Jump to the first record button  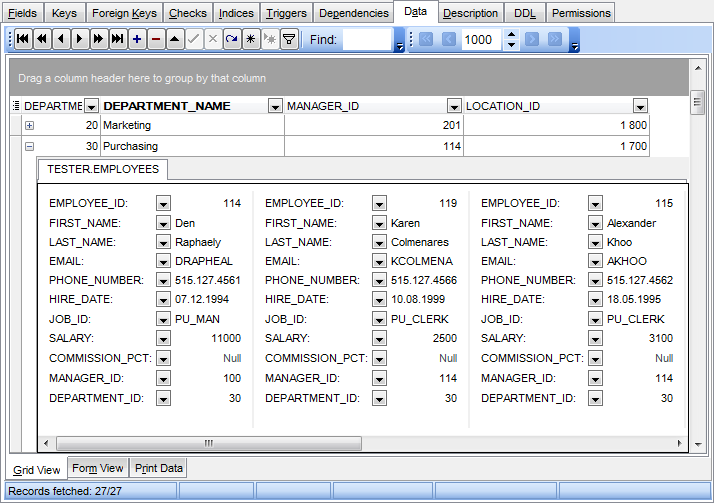pos(23,39)
